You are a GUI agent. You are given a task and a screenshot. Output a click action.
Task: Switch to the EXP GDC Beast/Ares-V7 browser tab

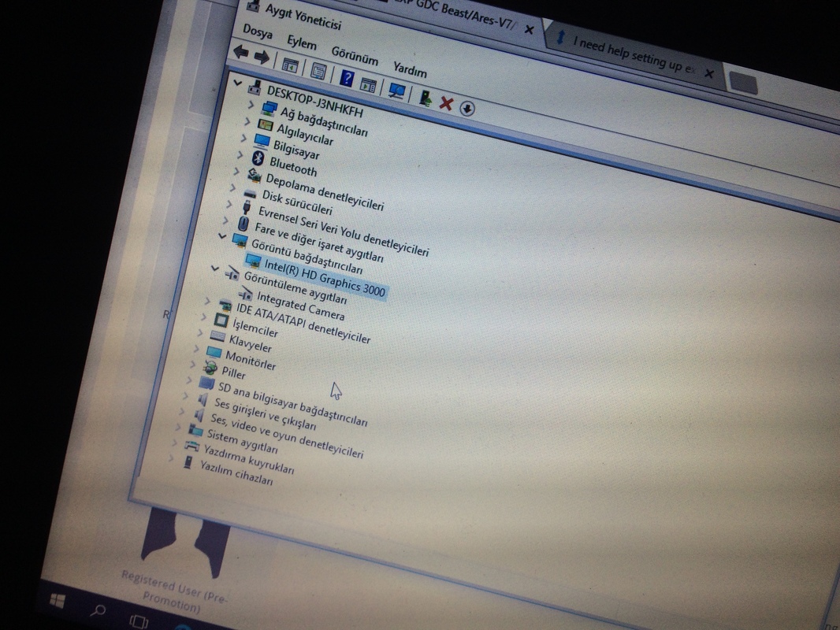pos(455,13)
